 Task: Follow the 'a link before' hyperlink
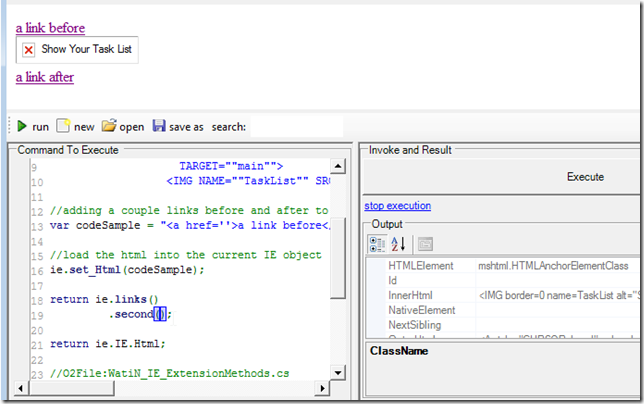coord(50,27)
